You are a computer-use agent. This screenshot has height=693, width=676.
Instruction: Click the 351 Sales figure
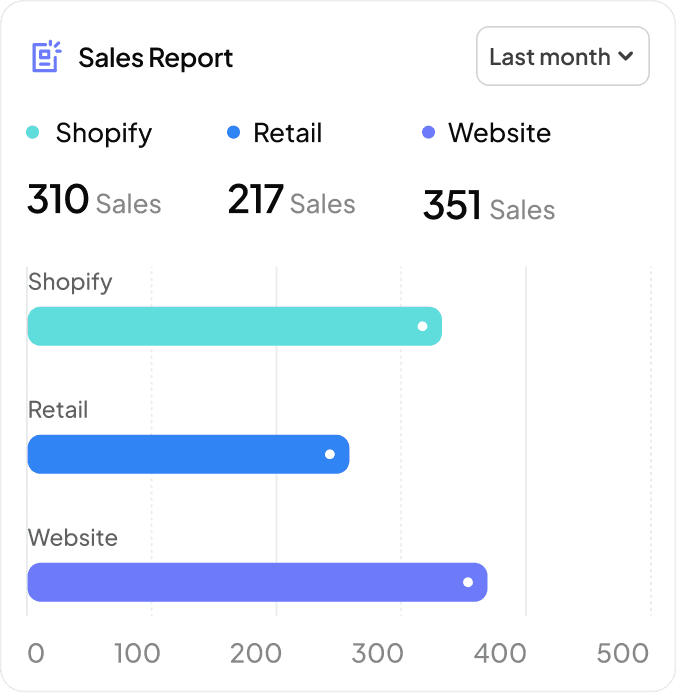click(489, 205)
